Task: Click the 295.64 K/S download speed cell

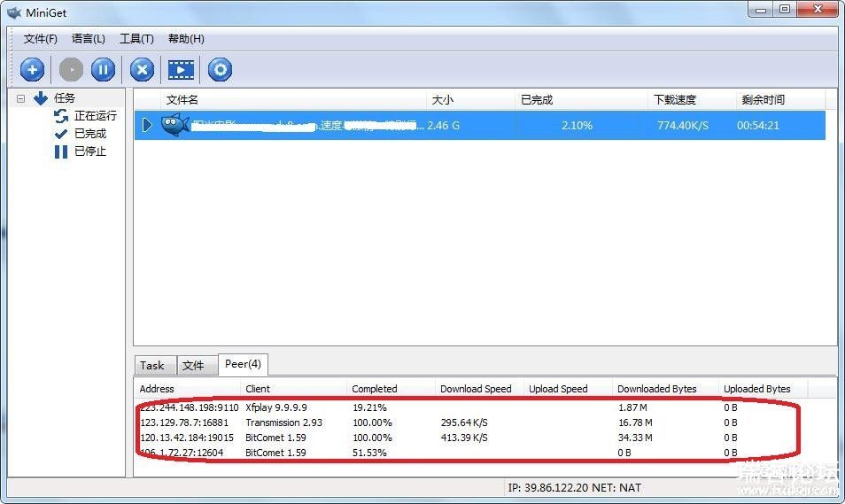Action: pyautogui.click(x=464, y=423)
